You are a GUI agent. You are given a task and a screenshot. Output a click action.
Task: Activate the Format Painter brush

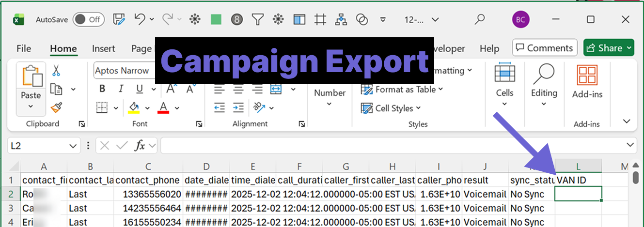(56, 107)
